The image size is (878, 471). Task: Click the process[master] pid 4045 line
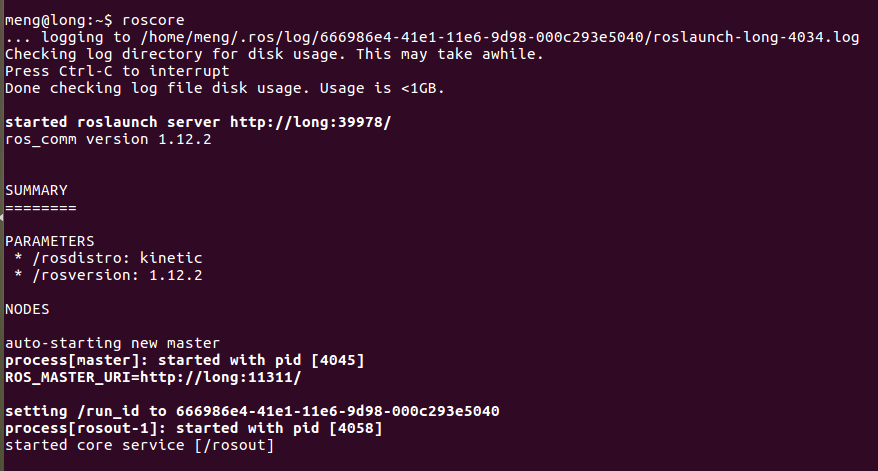185,360
